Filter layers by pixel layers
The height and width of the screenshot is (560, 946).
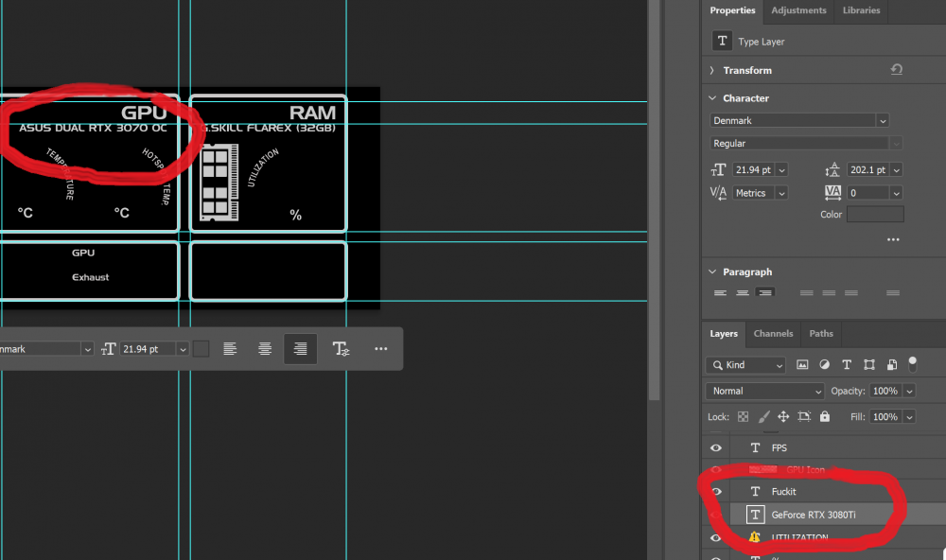click(x=802, y=364)
